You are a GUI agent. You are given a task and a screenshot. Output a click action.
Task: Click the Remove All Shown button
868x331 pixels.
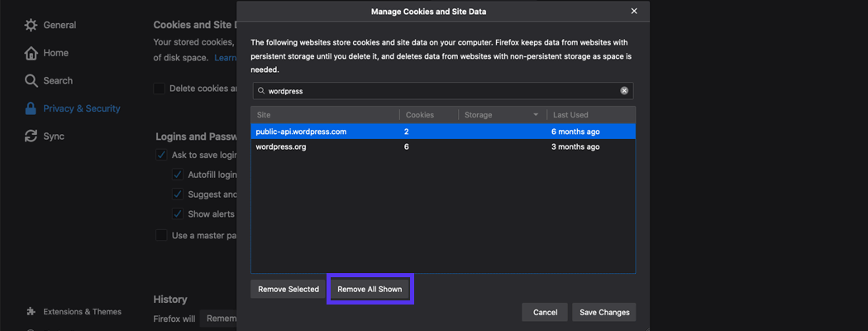tap(370, 290)
